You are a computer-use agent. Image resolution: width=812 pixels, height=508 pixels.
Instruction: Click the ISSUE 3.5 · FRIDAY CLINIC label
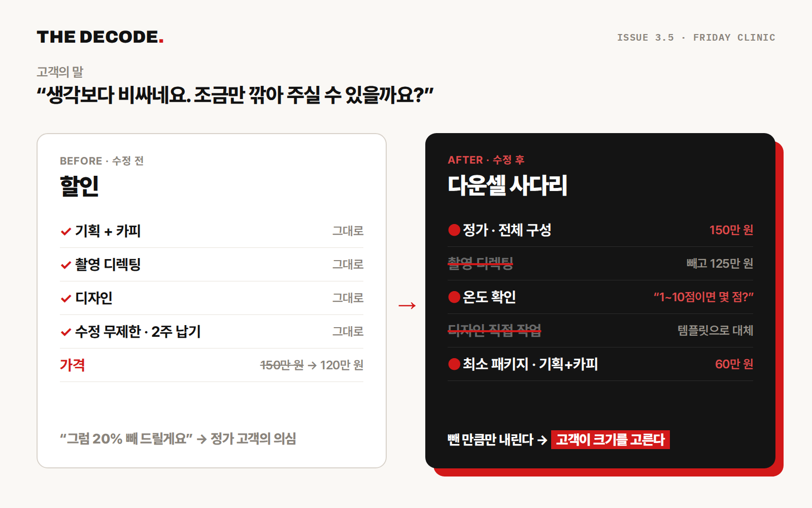point(696,38)
